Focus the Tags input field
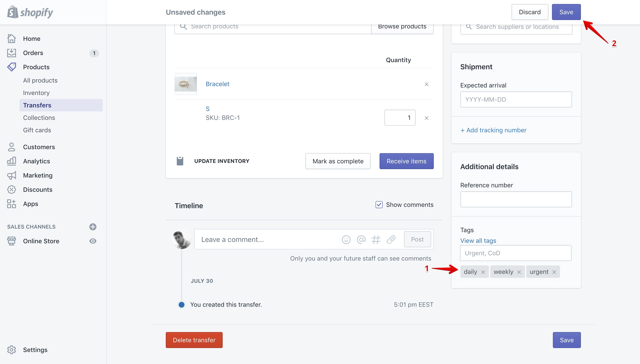Image resolution: width=640 pixels, height=364 pixels. point(516,253)
